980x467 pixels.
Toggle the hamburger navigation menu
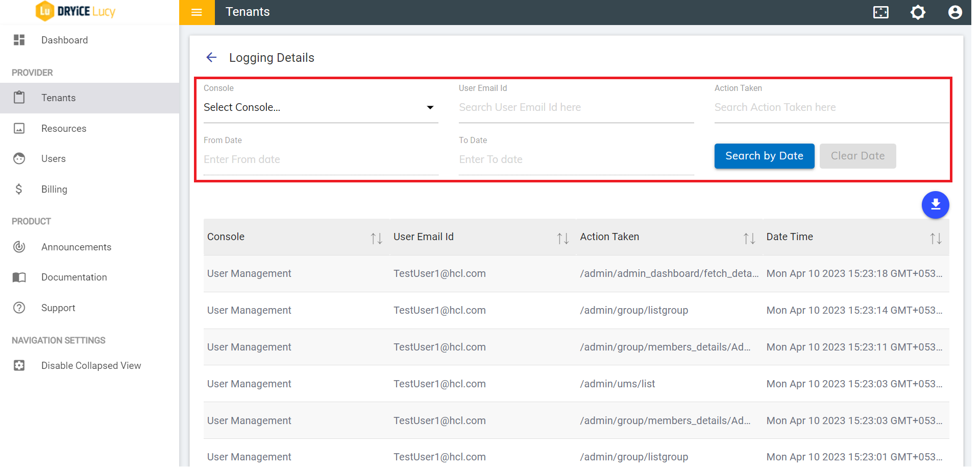pos(197,12)
